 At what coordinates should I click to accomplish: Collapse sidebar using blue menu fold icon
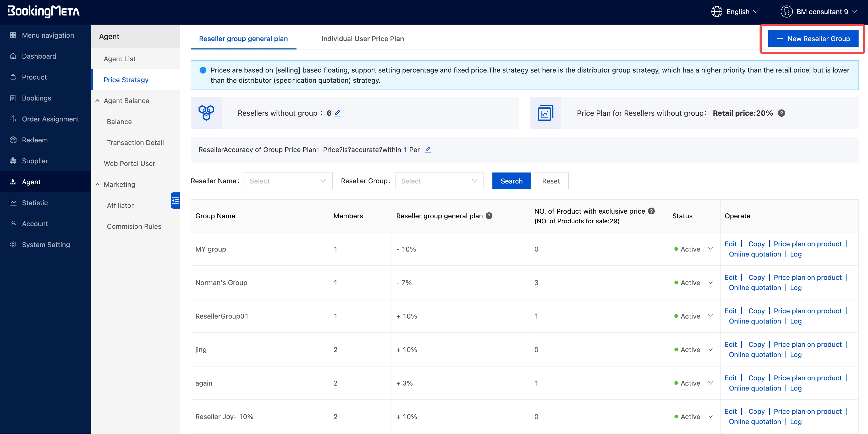coord(175,201)
